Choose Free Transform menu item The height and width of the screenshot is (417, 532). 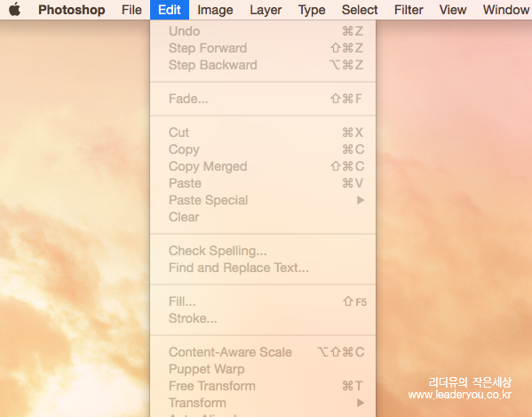(263, 386)
